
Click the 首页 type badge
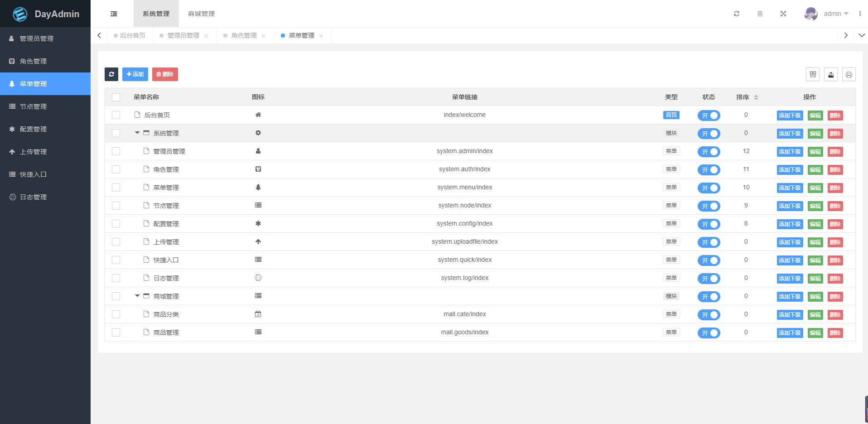click(671, 115)
